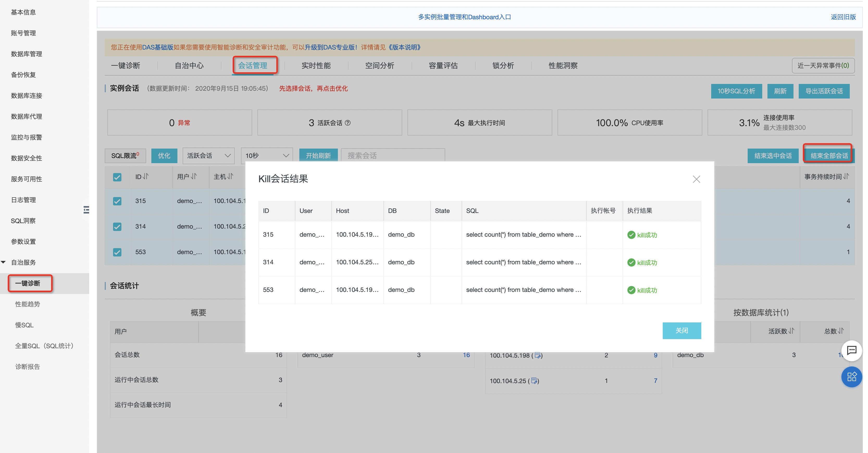The image size is (868, 453).
Task: Open 监控与报警 in sidebar
Action: (x=26, y=137)
